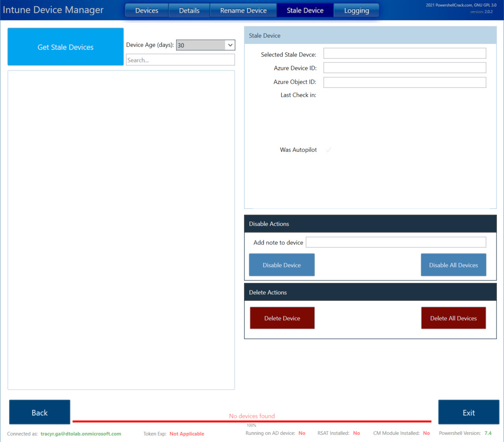
Task: Click the Exit button
Action: (x=469, y=412)
